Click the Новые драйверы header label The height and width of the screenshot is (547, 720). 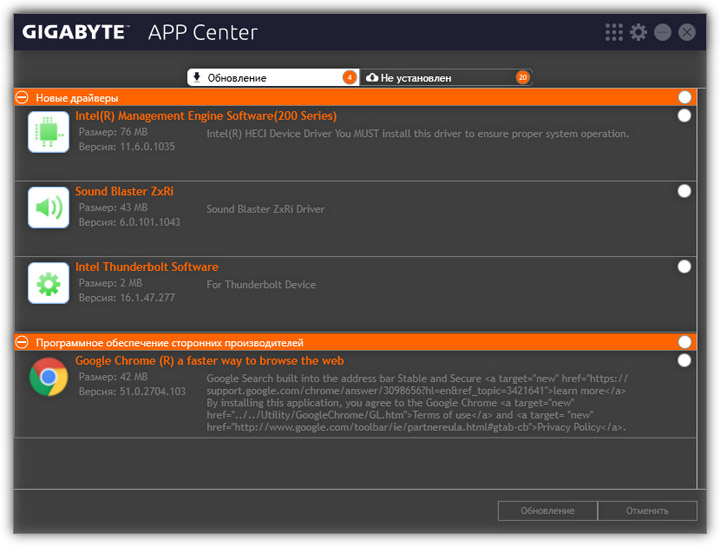click(x=77, y=98)
